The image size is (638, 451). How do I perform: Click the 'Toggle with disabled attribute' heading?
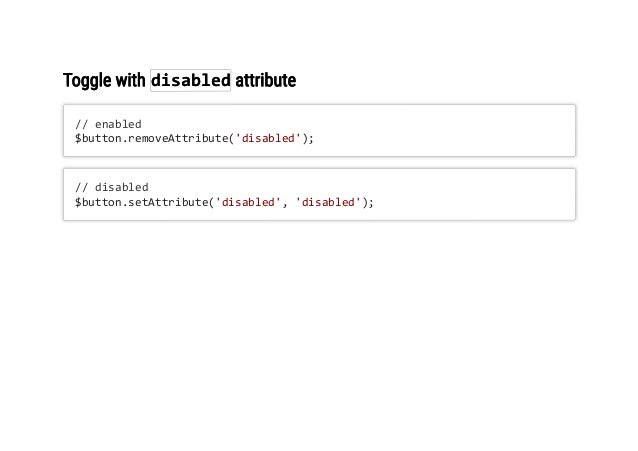(x=179, y=80)
